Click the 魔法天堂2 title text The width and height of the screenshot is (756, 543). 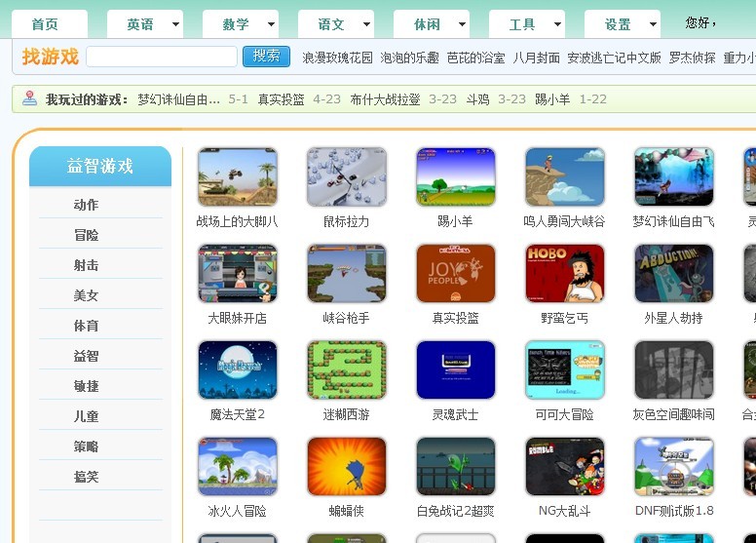coord(237,414)
